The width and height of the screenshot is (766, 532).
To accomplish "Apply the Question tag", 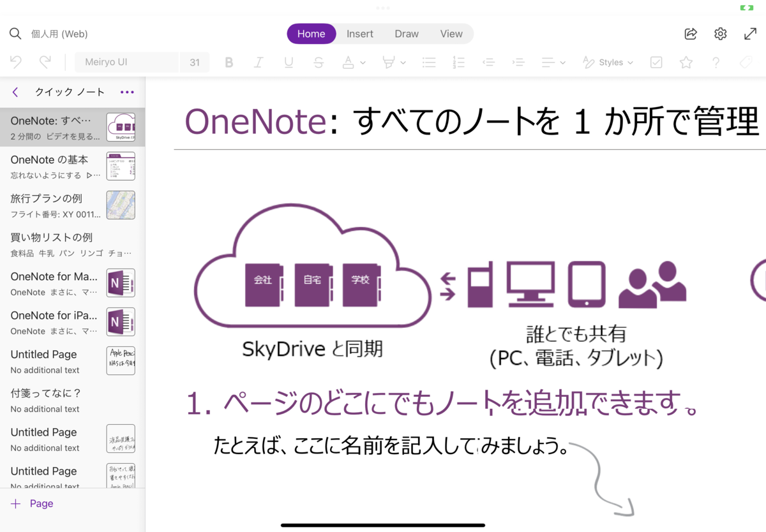I will click(716, 62).
